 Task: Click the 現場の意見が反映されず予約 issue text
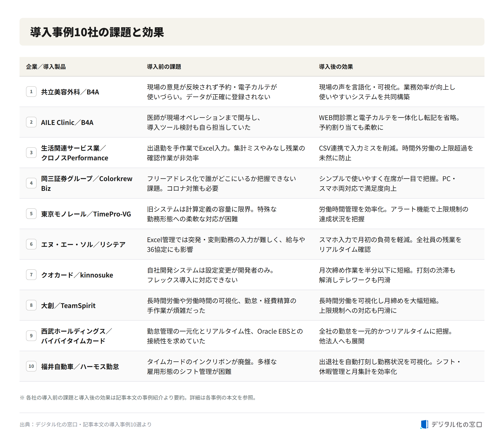(x=212, y=92)
